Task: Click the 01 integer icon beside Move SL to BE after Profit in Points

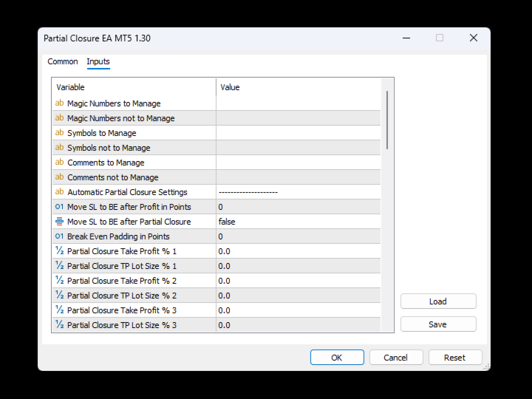Action: [x=59, y=207]
